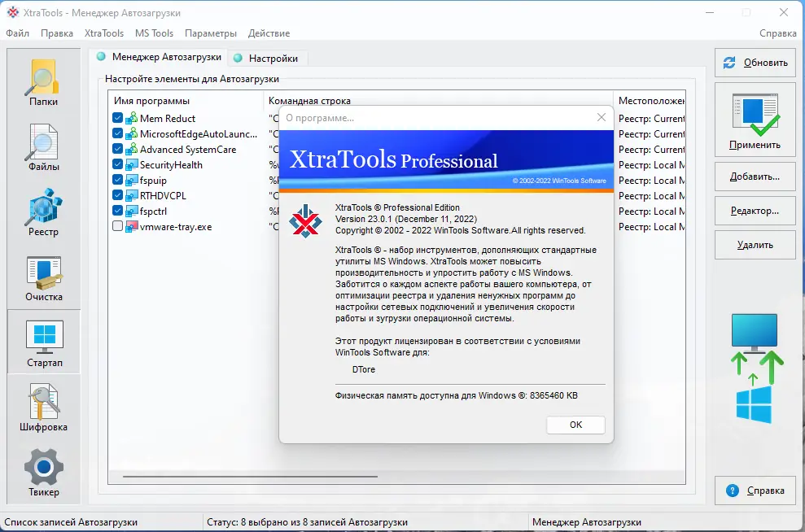Open the Реестр (Registry) tool
Image resolution: width=805 pixels, height=532 pixels.
click(x=44, y=212)
